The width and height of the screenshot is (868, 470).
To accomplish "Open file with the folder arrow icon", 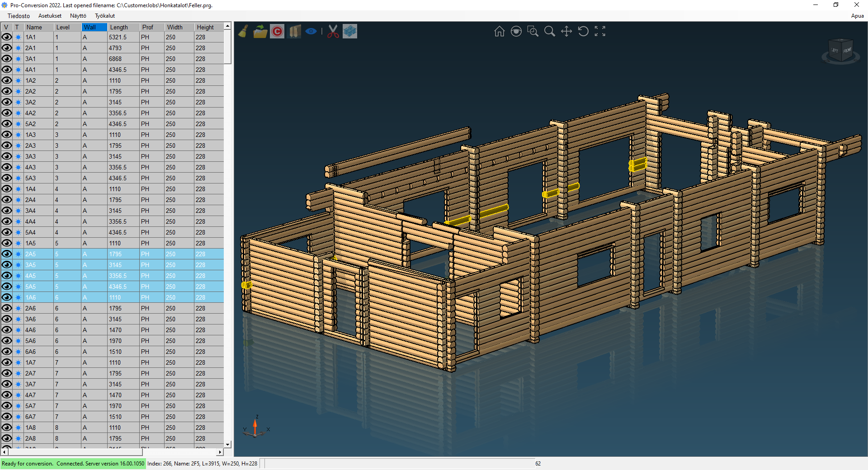I will tap(260, 31).
